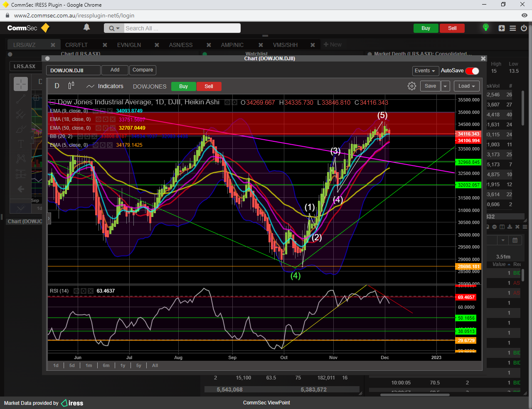Toggle the AutoSave switch
The image size is (532, 409).
pyautogui.click(x=472, y=71)
